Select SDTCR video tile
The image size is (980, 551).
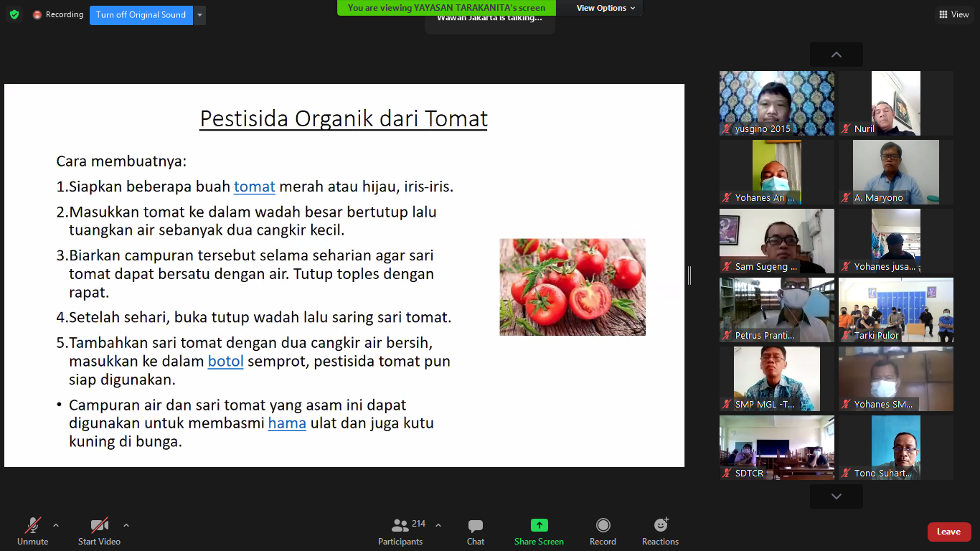coord(777,448)
